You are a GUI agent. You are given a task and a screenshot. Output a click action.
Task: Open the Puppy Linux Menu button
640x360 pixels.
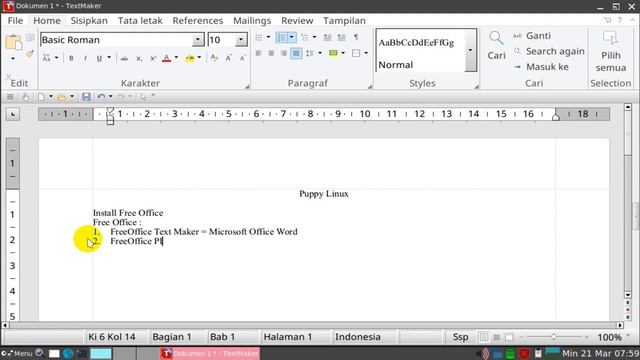click(17, 353)
